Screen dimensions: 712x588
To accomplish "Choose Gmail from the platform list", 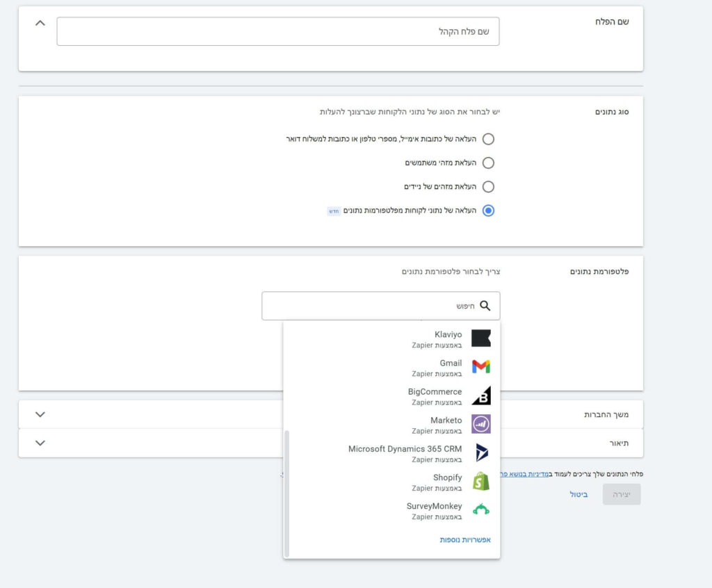I will coord(391,368).
